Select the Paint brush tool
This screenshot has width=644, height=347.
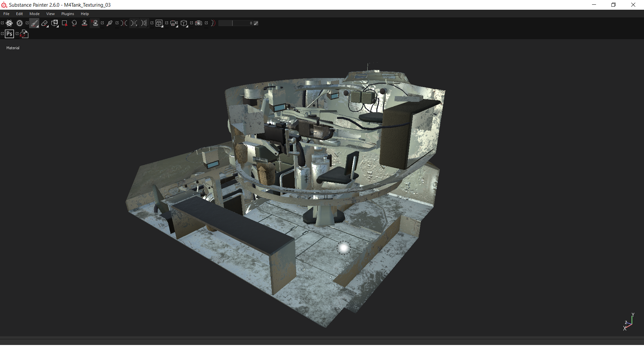34,23
